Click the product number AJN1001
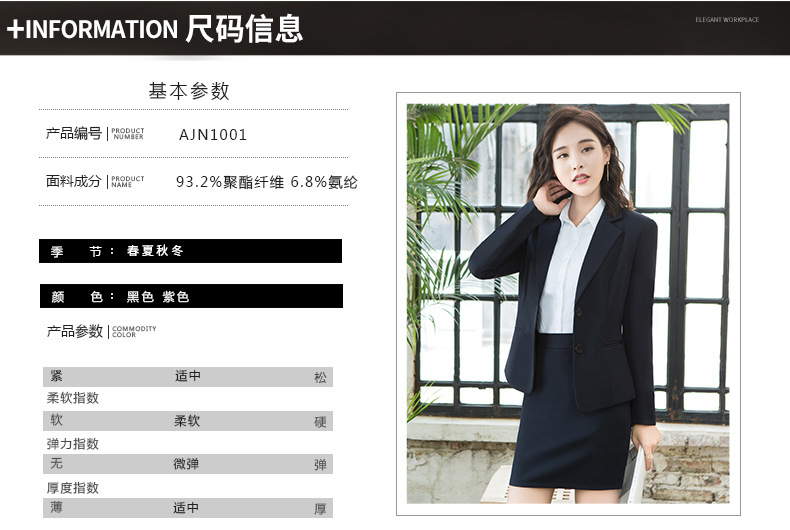This screenshot has width=790, height=530. (x=213, y=135)
